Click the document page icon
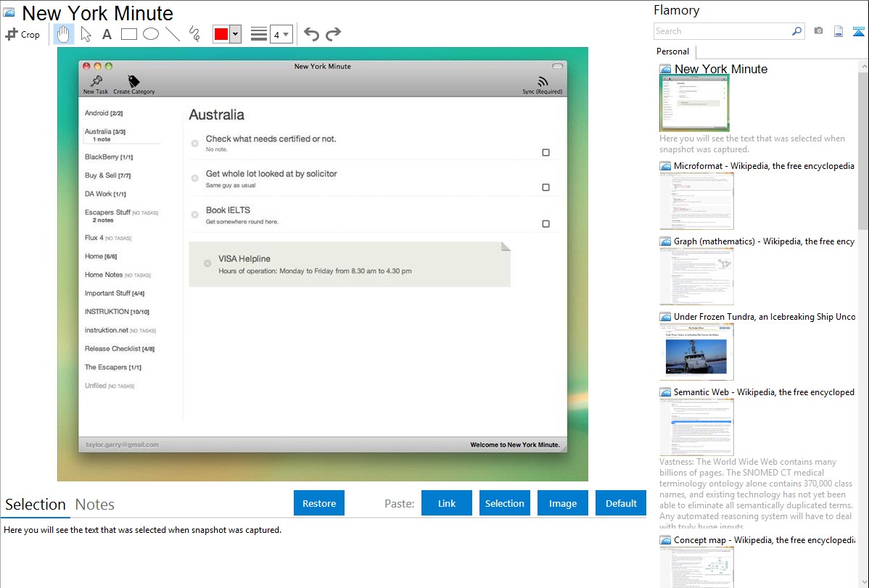 coord(839,31)
